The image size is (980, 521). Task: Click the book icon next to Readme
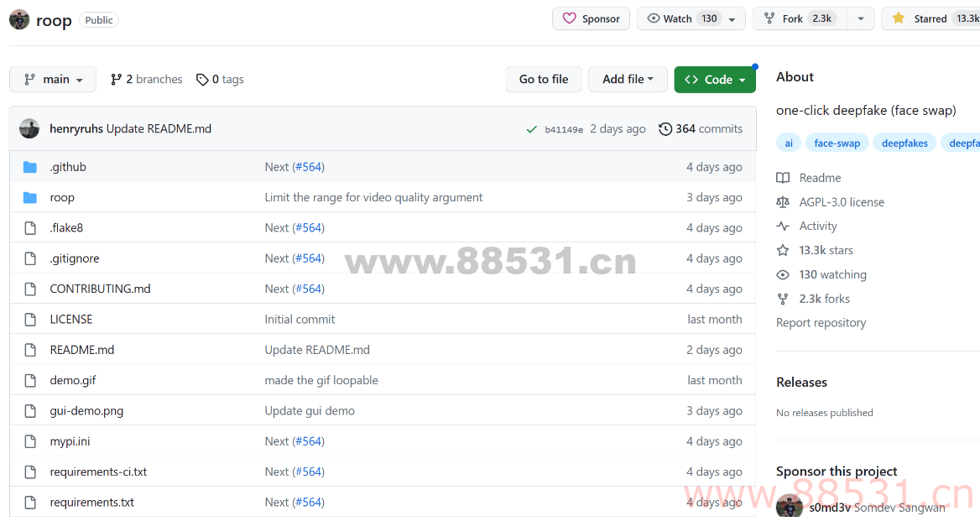783,178
